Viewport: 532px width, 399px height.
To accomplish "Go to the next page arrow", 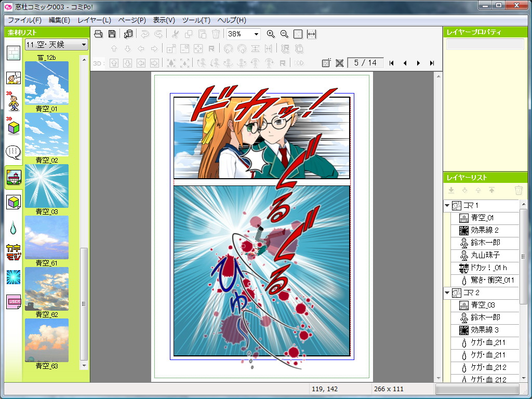I will click(x=418, y=63).
